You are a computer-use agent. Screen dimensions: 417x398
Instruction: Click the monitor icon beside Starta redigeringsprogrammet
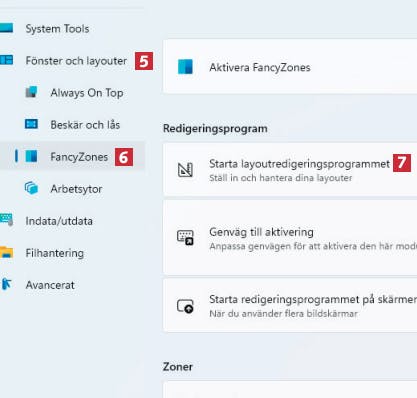pos(185,306)
